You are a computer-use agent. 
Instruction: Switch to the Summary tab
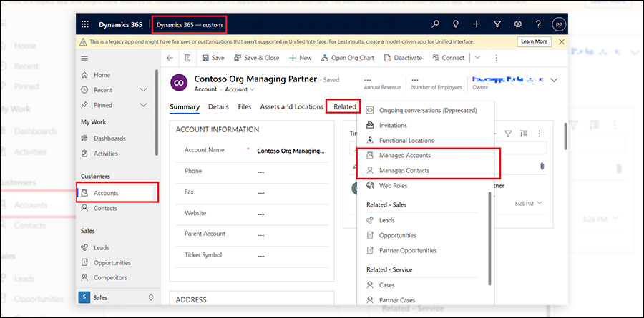185,106
